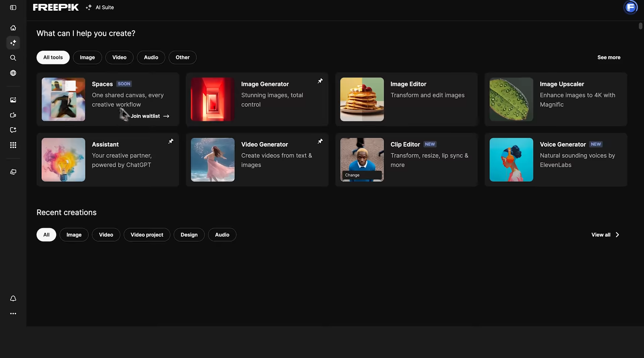Screen dimensions: 644x358
Task: Select the Video tools filter tab
Action: [119, 57]
